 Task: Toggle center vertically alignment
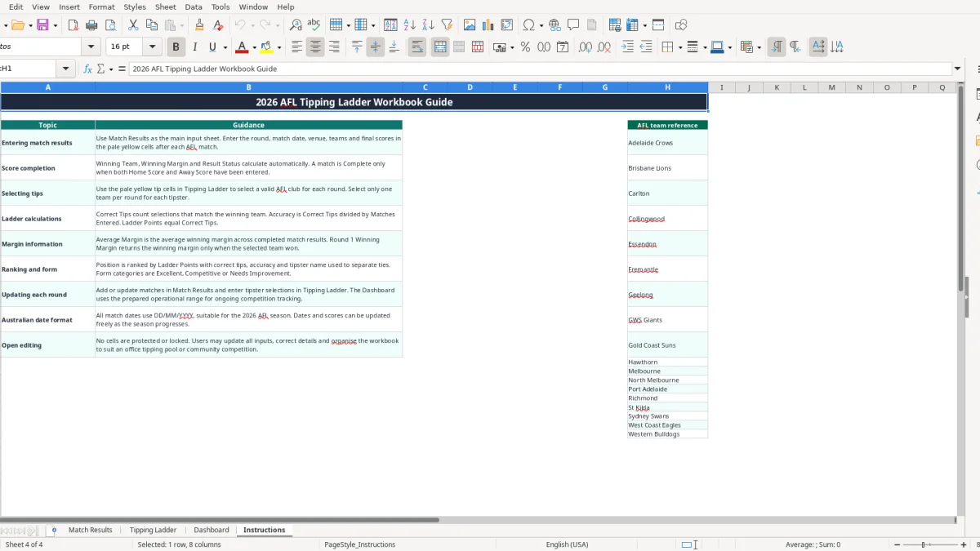point(376,47)
